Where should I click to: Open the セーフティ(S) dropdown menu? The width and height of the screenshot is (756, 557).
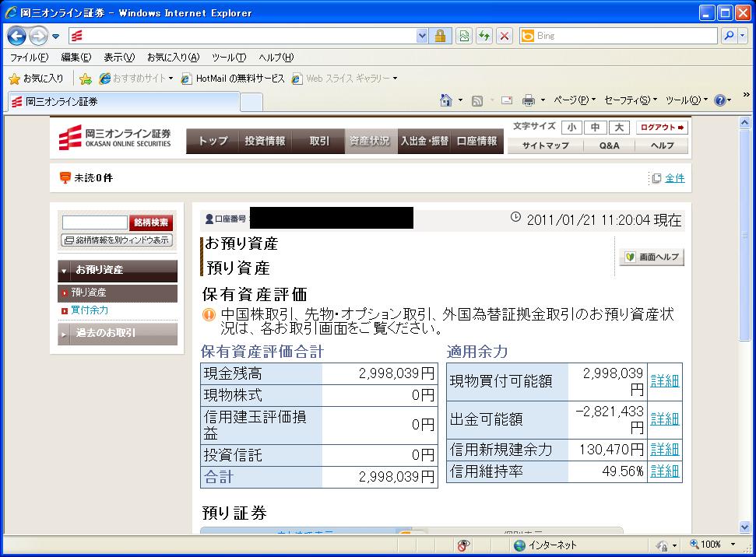click(631, 100)
